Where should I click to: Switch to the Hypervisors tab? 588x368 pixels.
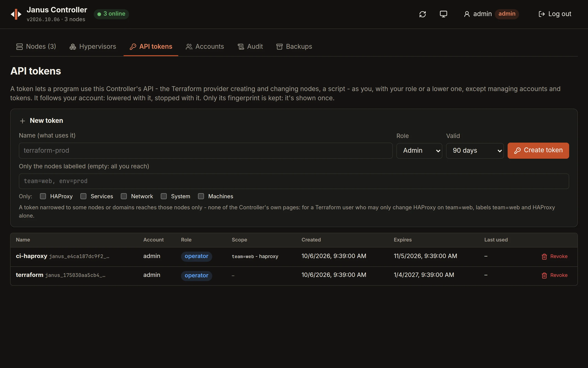93,46
